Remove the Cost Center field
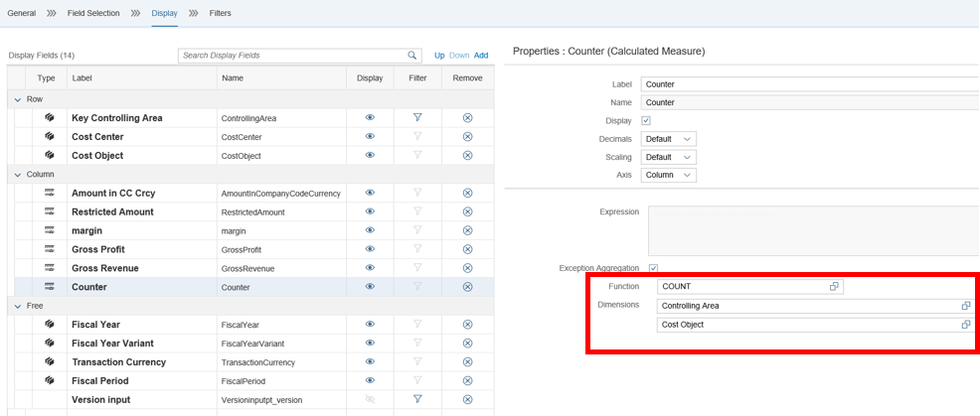980x416 pixels. pos(467,136)
